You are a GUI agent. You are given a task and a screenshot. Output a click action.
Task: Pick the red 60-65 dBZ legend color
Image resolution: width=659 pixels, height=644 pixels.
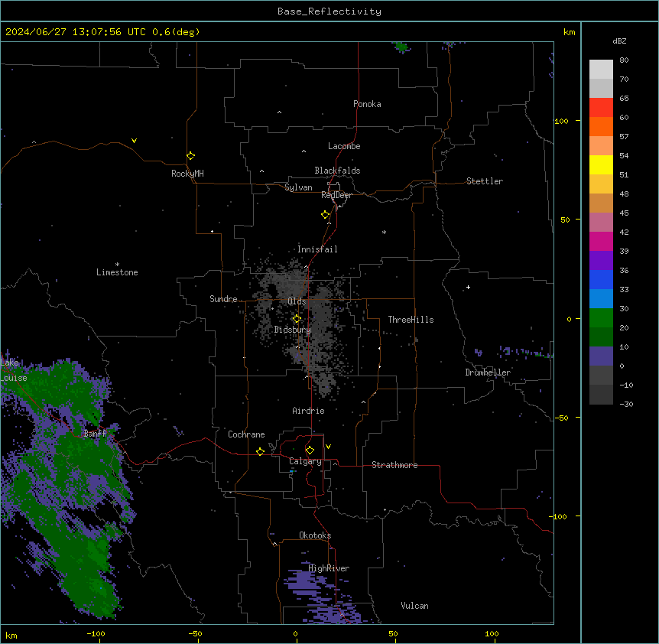(x=601, y=108)
